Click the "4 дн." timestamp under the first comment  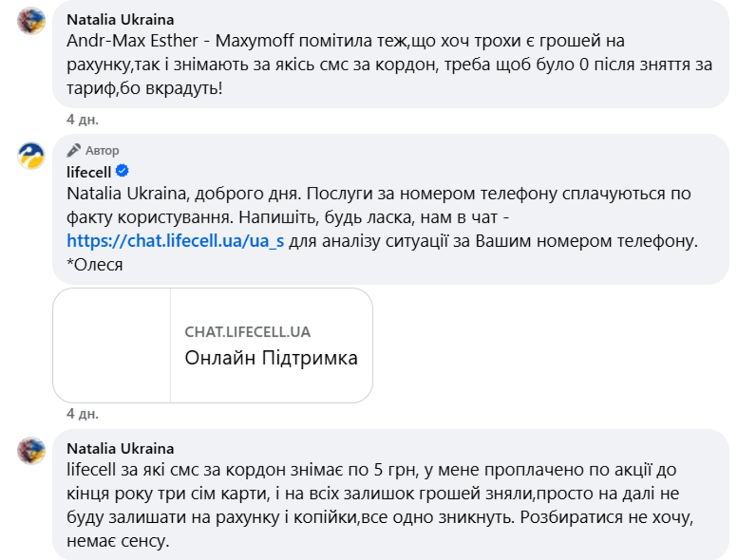point(82,119)
